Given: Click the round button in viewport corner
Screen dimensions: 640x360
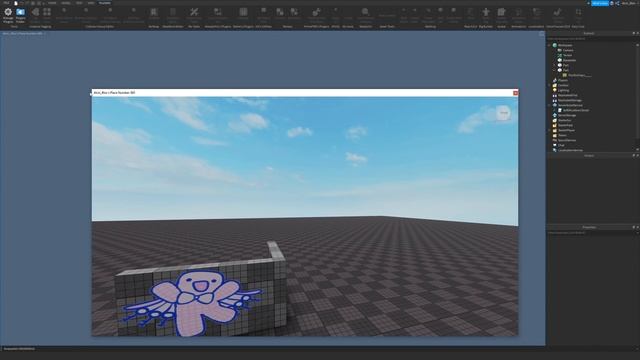Looking at the screenshot, I should pos(504,113).
